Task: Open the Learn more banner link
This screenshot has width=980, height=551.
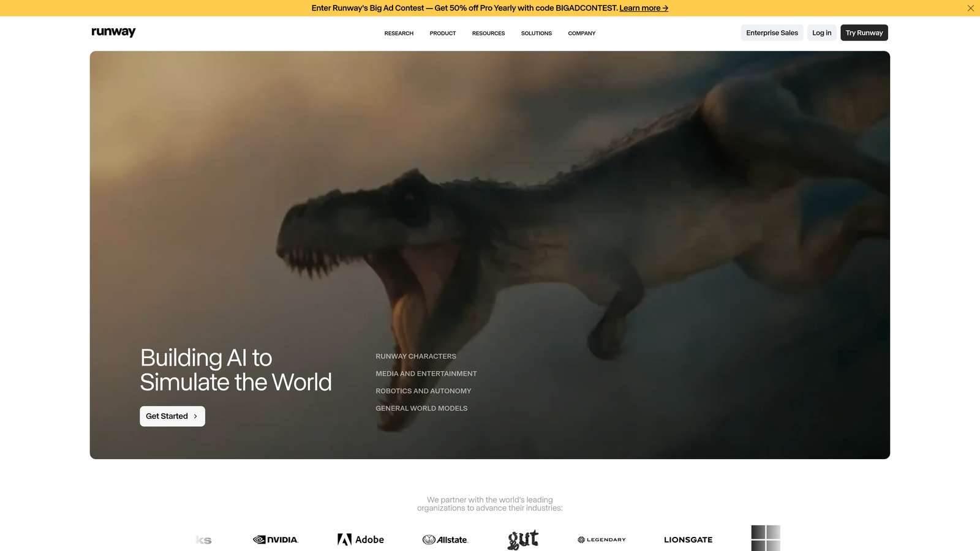Action: point(643,8)
